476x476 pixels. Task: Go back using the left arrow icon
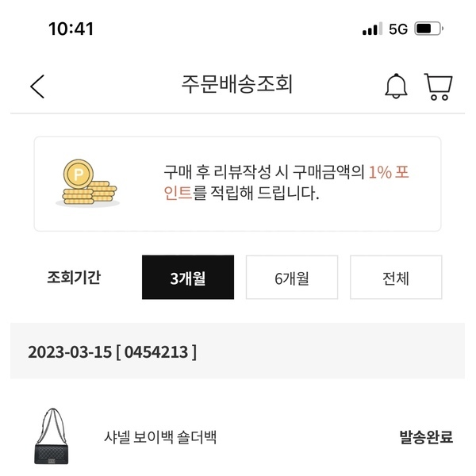pos(37,86)
